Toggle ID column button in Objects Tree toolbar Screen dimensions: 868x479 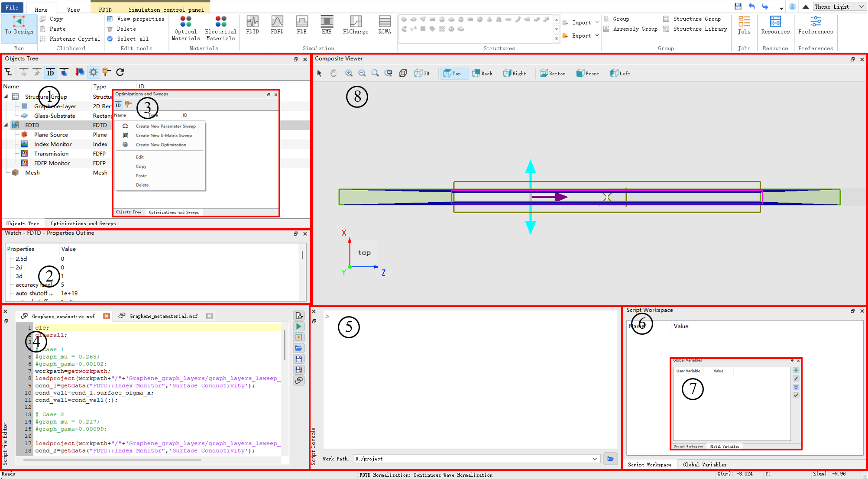(x=50, y=72)
